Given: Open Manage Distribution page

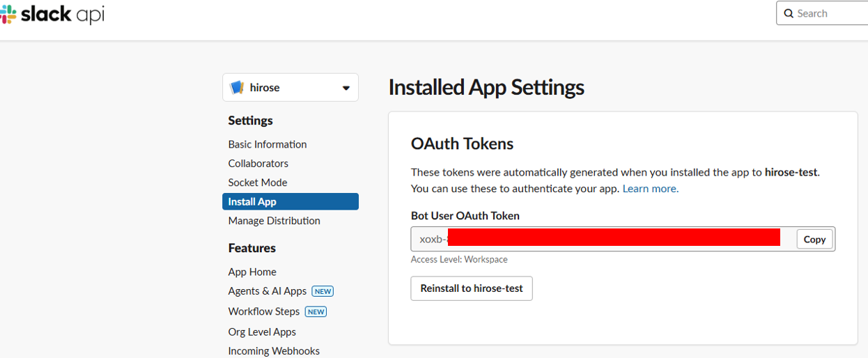Looking at the screenshot, I should [274, 221].
